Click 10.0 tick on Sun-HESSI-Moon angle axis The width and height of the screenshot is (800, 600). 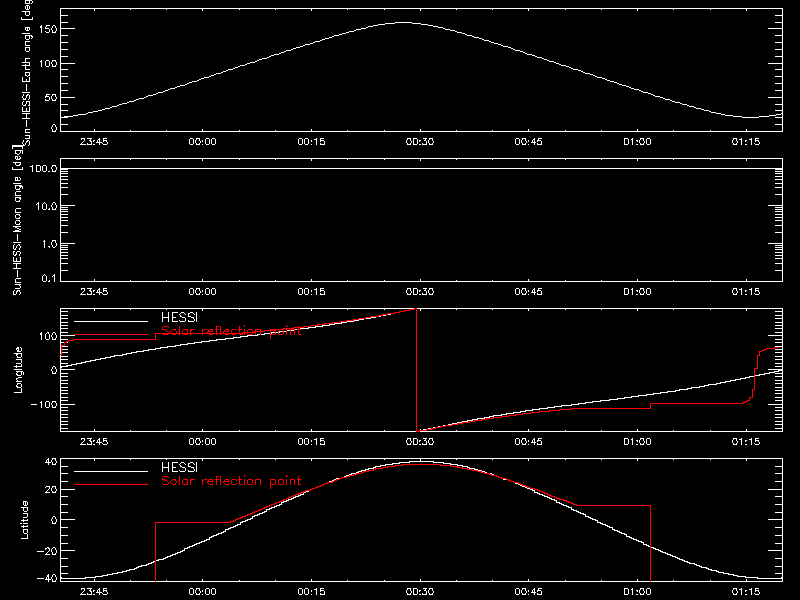[46, 206]
